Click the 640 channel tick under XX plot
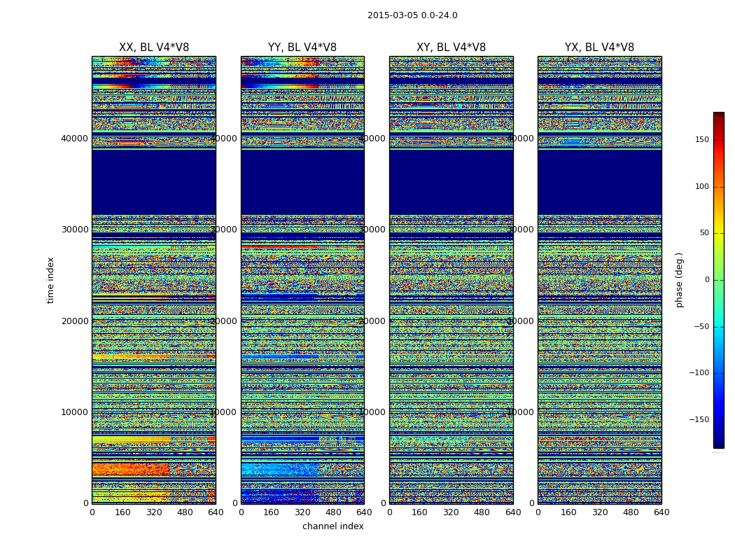 pos(216,512)
